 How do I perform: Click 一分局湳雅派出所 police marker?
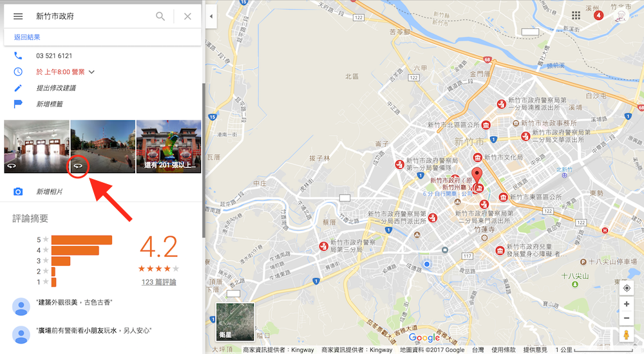pyautogui.click(x=501, y=104)
